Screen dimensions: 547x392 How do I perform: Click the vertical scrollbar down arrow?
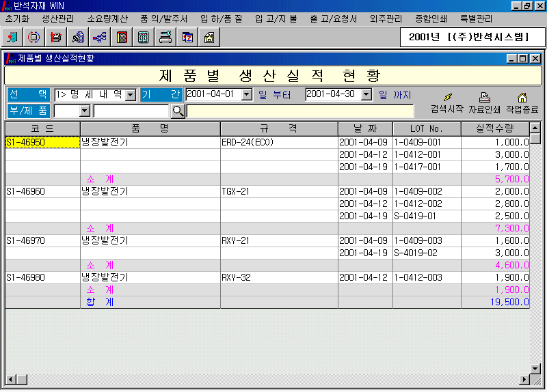tap(535, 368)
